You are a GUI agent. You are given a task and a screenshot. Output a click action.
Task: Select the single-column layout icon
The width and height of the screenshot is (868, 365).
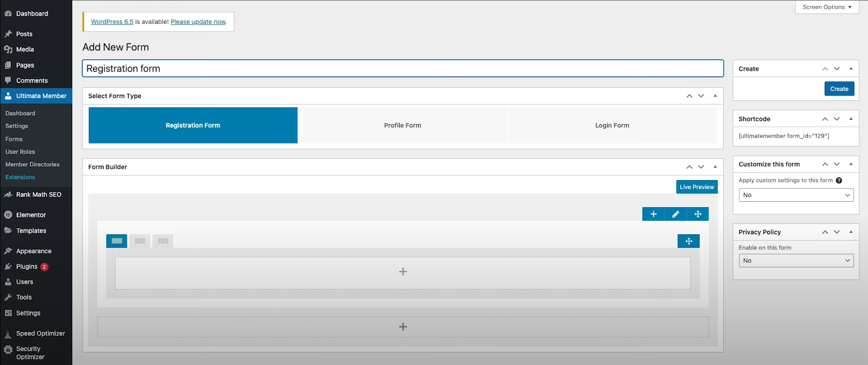(117, 241)
